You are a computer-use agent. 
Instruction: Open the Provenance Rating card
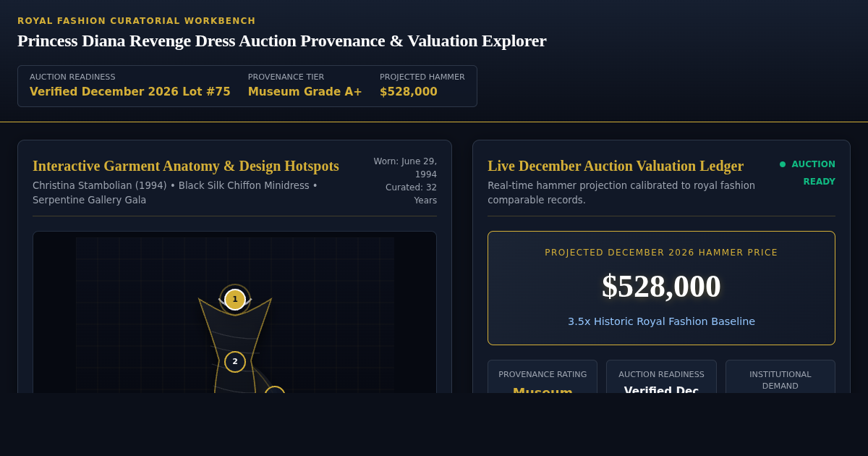[x=542, y=376]
